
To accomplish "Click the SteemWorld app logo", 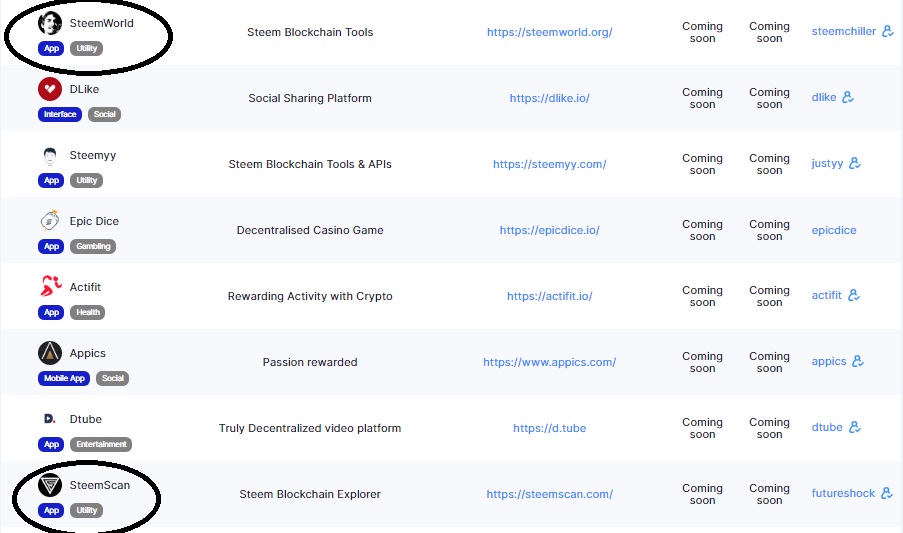I will click(49, 23).
